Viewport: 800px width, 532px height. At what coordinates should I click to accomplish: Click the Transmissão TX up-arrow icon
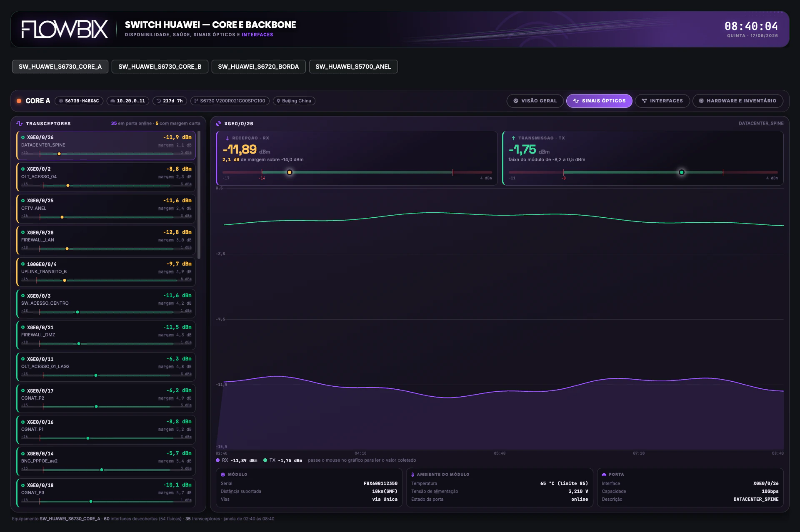pyautogui.click(x=513, y=138)
